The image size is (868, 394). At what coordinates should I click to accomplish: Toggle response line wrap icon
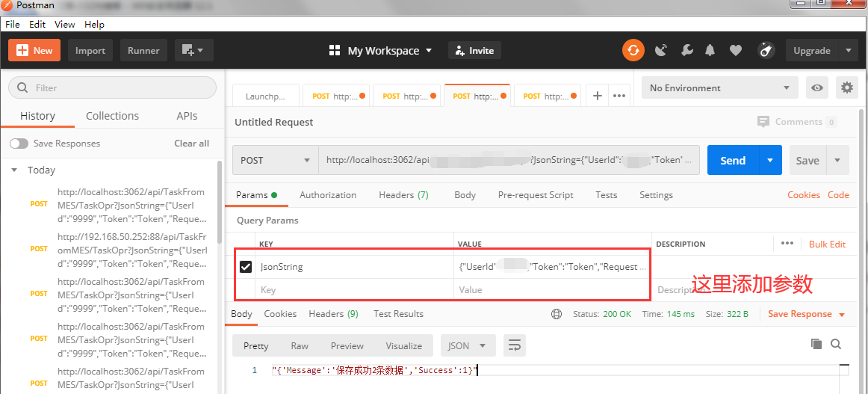(514, 346)
